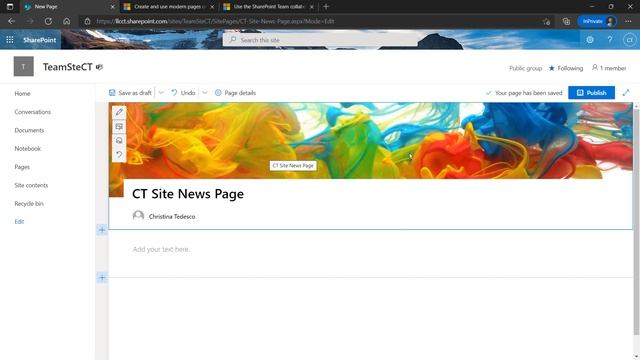Open the browser settings ellipsis menu
The height and width of the screenshot is (360, 640).
pyautogui.click(x=628, y=21)
